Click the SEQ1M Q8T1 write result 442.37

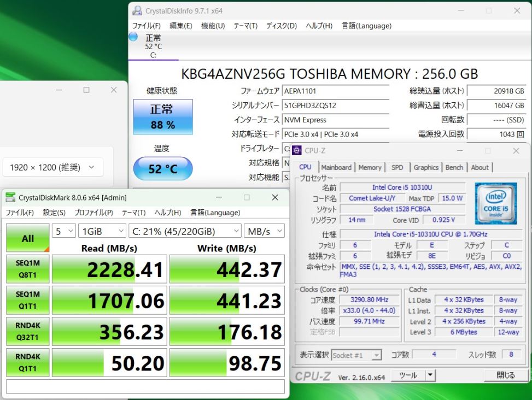coord(227,269)
